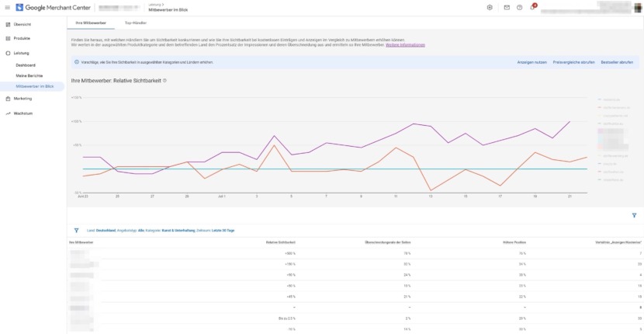Click info icon beside Relative Sichtbarkeit heading
This screenshot has width=644, height=334.
[164, 81]
